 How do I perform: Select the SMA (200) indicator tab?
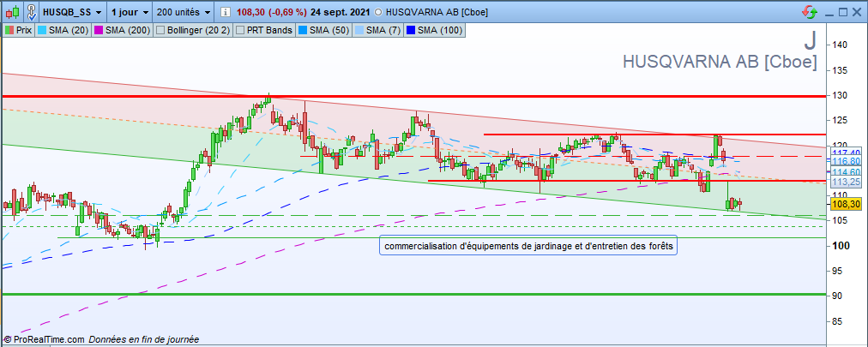[121, 30]
